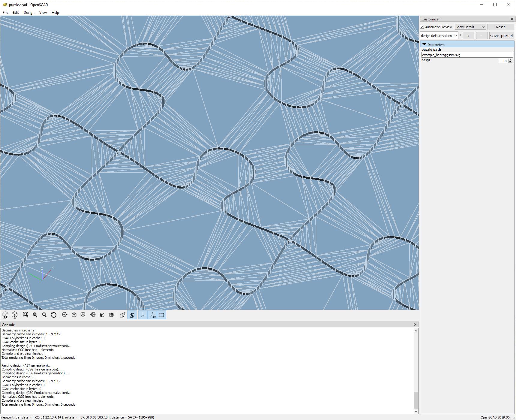Image resolution: width=516 pixels, height=420 pixels.
Task: Switch to perspective projection
Action: click(x=122, y=315)
